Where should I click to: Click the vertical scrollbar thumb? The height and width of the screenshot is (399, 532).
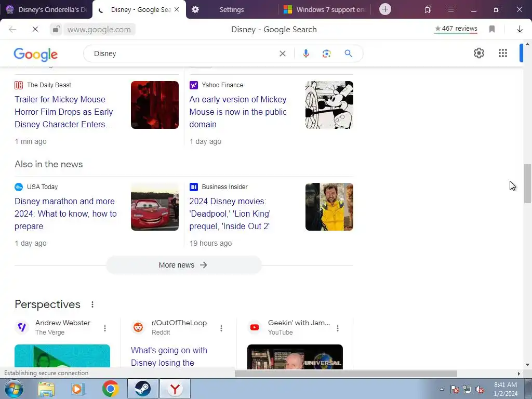click(x=527, y=183)
